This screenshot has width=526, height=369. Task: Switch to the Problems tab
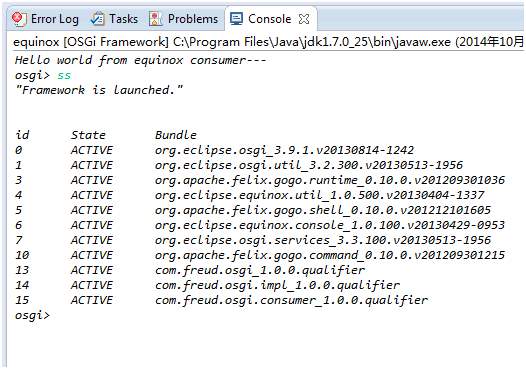click(183, 19)
